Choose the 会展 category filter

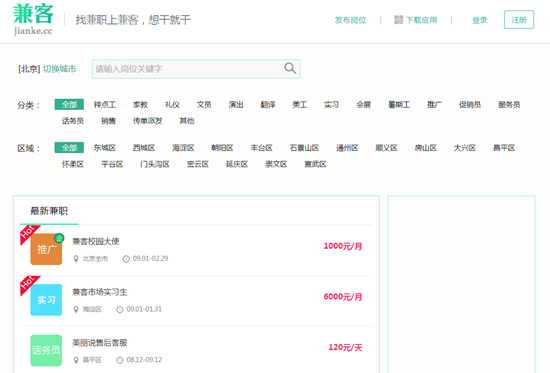click(x=364, y=105)
